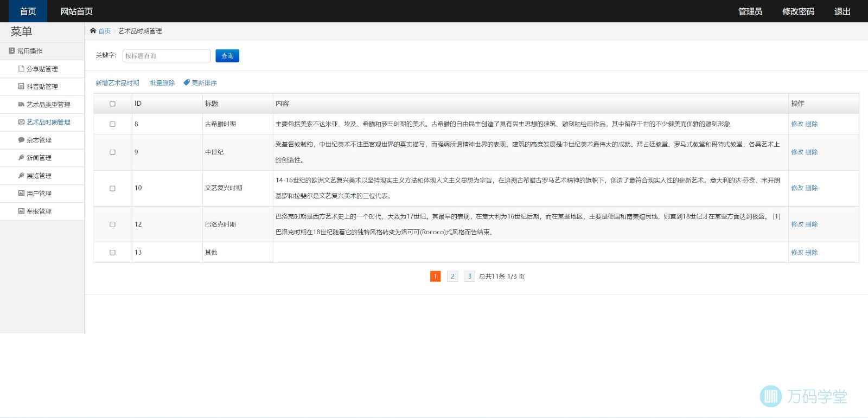Click 修改 for the 中世纪 row
Screen dimensions: 868x418
coord(797,152)
